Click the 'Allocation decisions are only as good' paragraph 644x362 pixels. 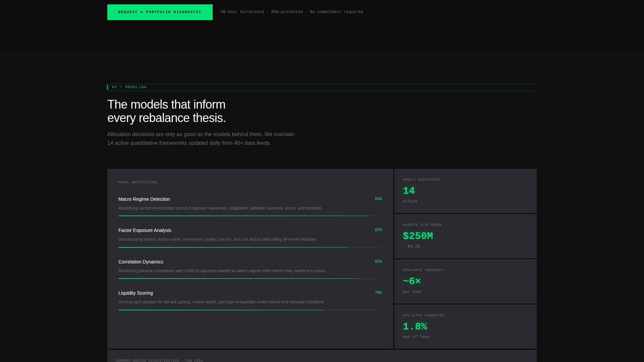pos(201,138)
